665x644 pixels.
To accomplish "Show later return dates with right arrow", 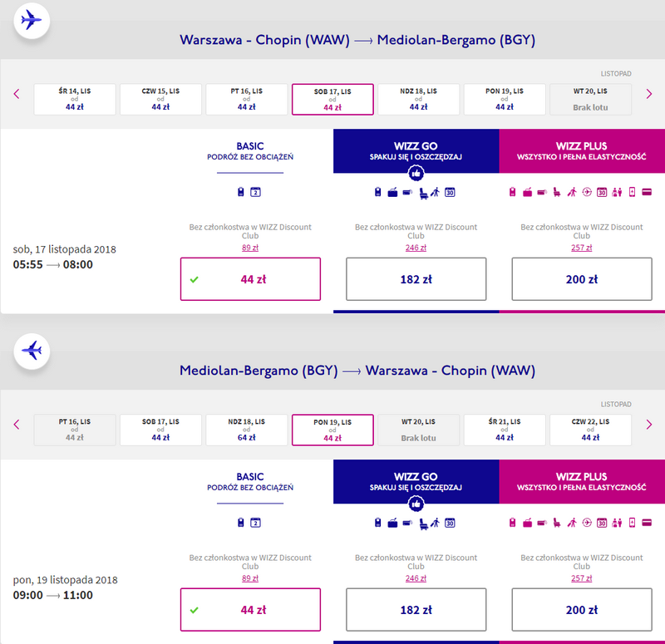I will [649, 425].
